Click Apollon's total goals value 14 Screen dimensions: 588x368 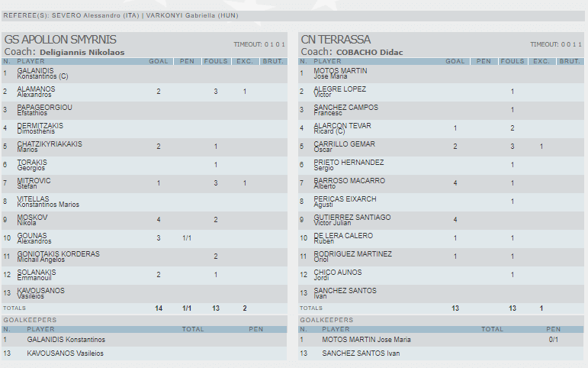point(159,308)
